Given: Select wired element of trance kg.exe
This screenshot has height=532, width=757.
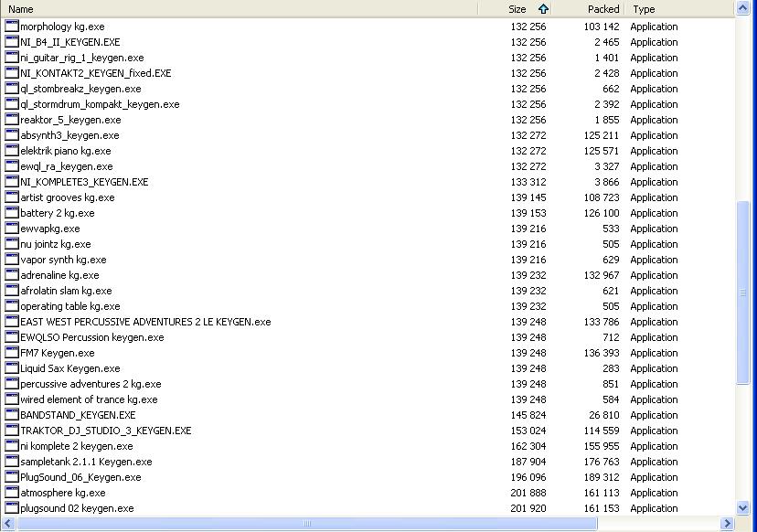Looking at the screenshot, I should coord(89,399).
